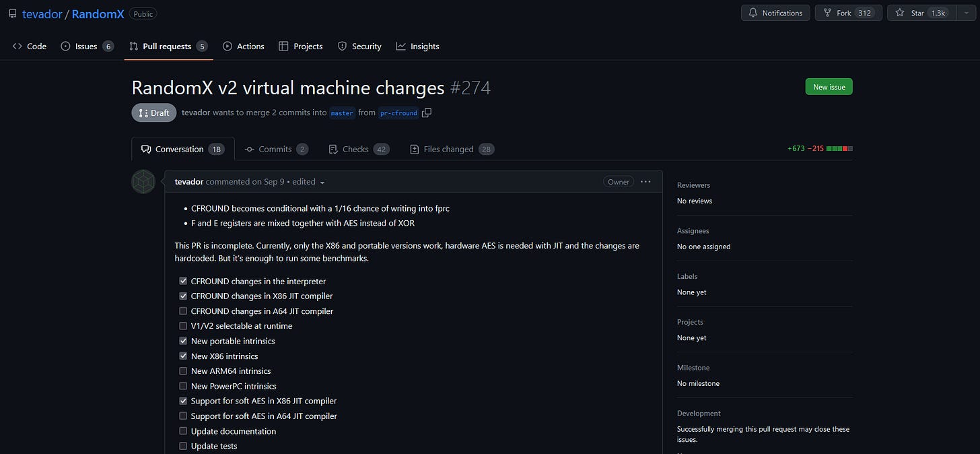Image resolution: width=980 pixels, height=454 pixels.
Task: Click the green New issue button
Action: 829,87
